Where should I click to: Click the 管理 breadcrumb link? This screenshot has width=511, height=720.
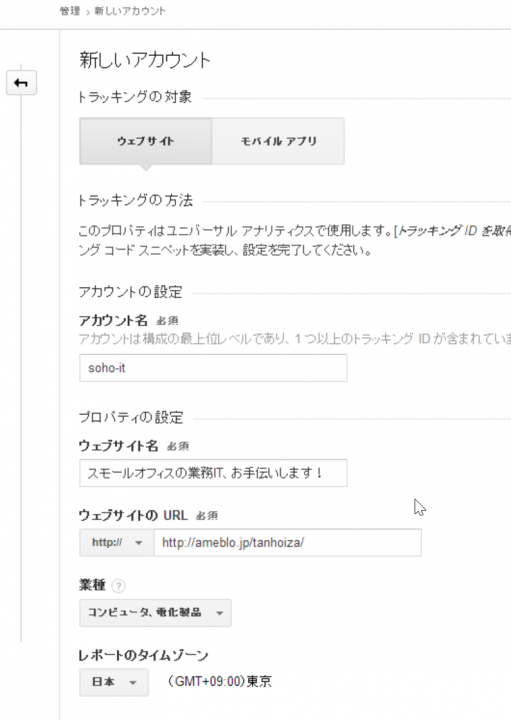(70, 11)
